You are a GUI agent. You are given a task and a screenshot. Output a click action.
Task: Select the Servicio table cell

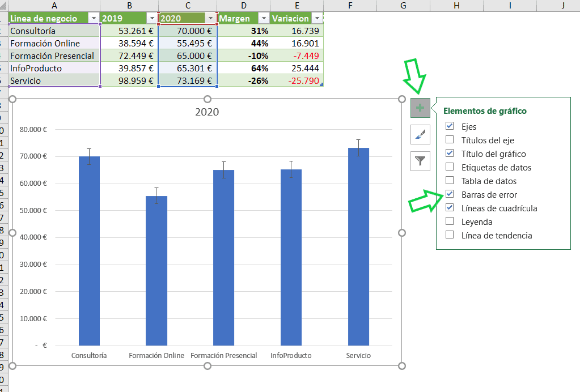coord(54,80)
